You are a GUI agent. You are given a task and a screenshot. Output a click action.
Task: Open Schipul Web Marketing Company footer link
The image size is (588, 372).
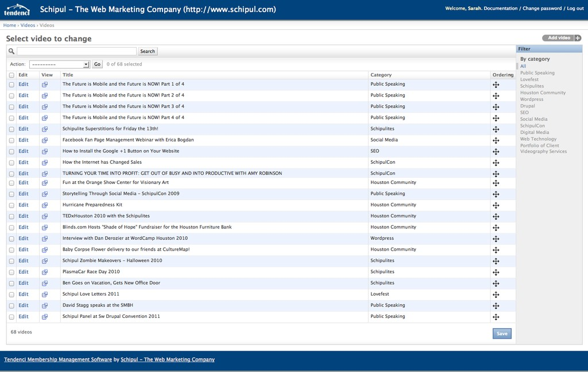(x=168, y=359)
